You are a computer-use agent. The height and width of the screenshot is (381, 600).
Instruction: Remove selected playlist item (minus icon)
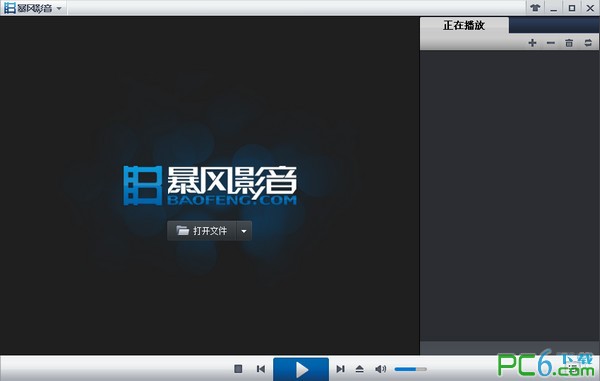click(x=551, y=42)
